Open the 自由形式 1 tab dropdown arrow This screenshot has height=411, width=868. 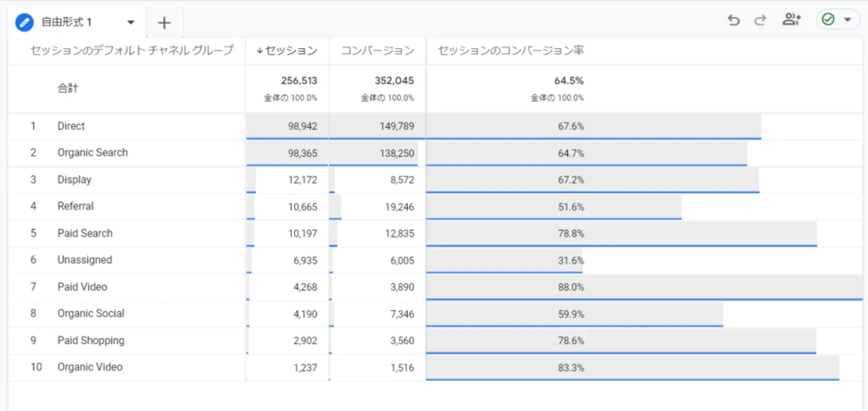click(x=131, y=23)
